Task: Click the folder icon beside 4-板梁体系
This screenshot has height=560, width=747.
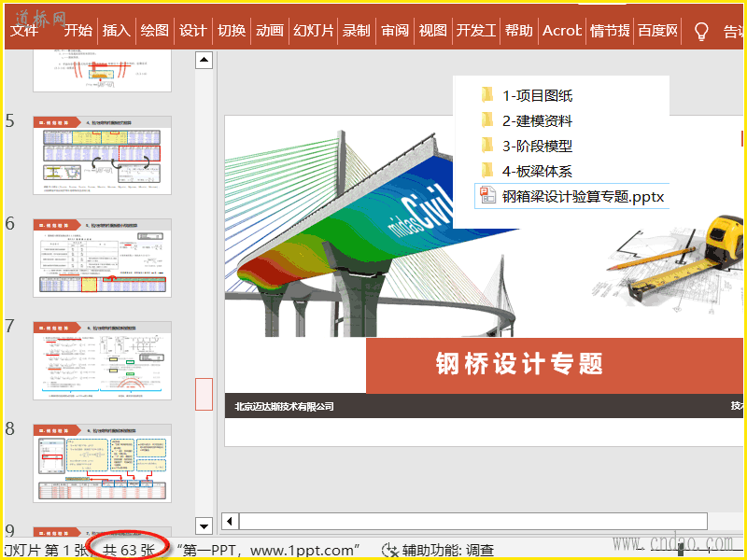Action: (486, 171)
